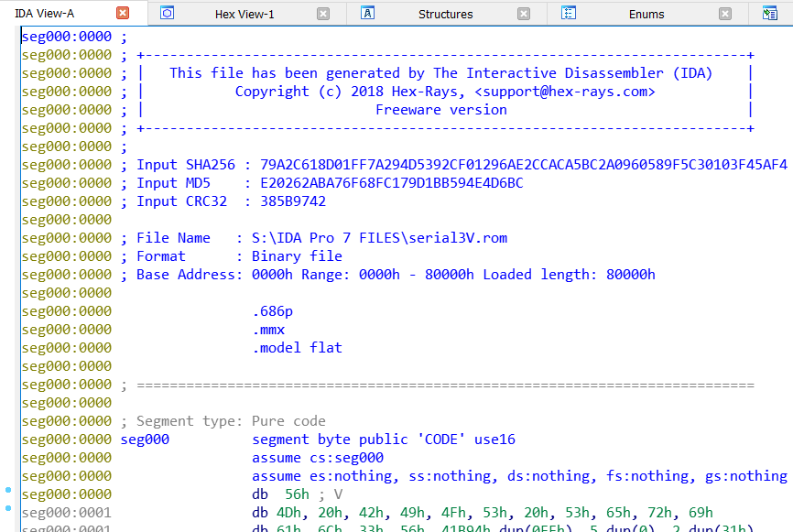Open the Hex View-1 tab
Image resolution: width=793 pixels, height=532 pixels.
click(x=244, y=14)
